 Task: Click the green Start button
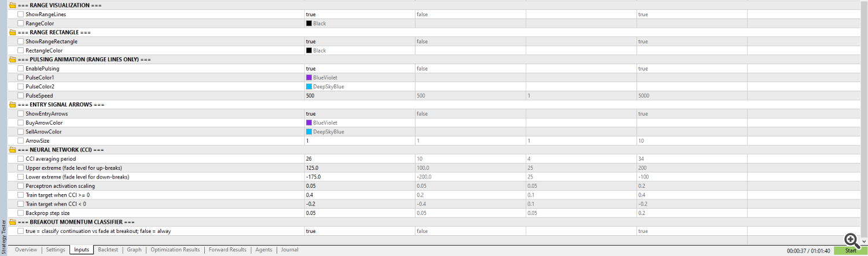[x=851, y=251]
